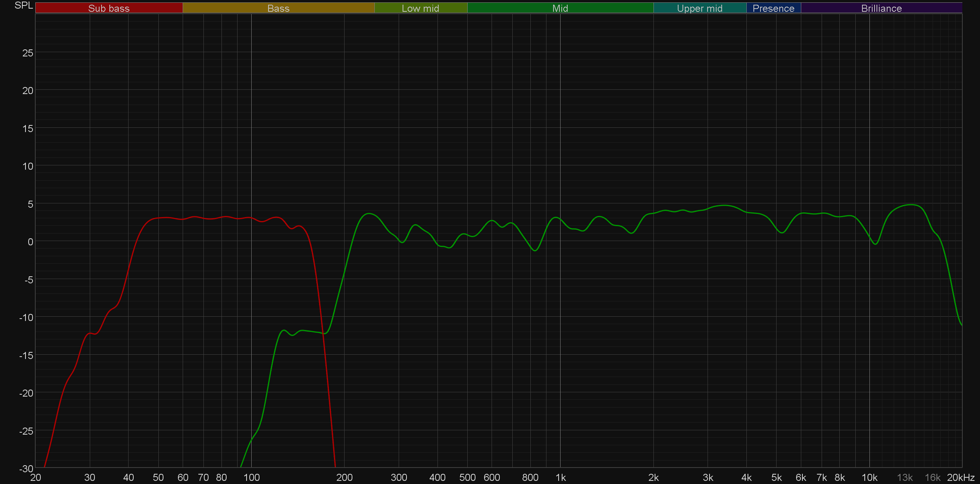Select the Presence band header
Image resolution: width=980 pixels, height=484 pixels.
(773, 8)
